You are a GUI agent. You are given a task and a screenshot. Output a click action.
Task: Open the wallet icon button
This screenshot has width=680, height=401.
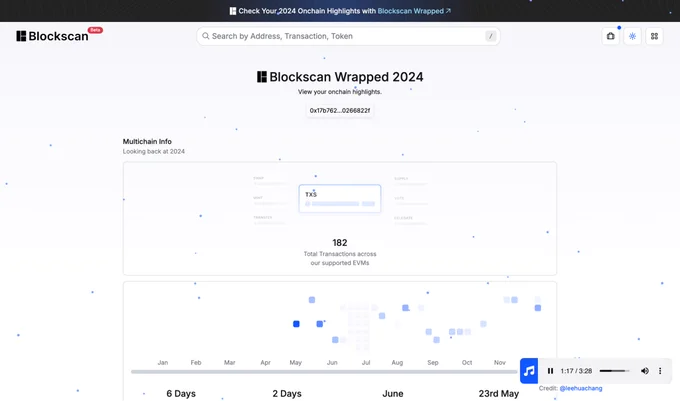pos(611,36)
